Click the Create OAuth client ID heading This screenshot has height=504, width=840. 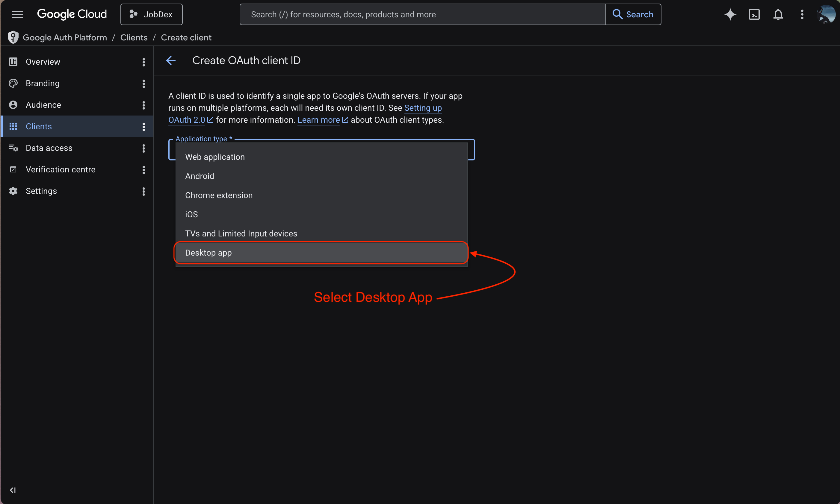(x=246, y=60)
